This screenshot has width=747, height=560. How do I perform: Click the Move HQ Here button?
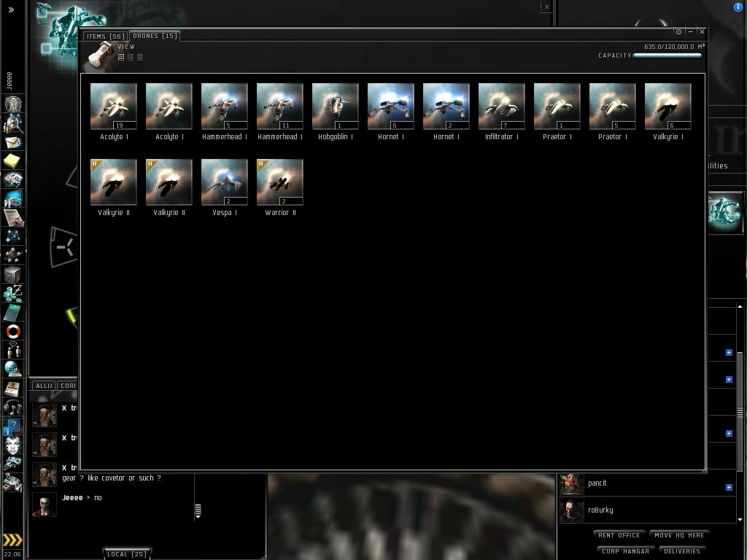[x=679, y=535]
